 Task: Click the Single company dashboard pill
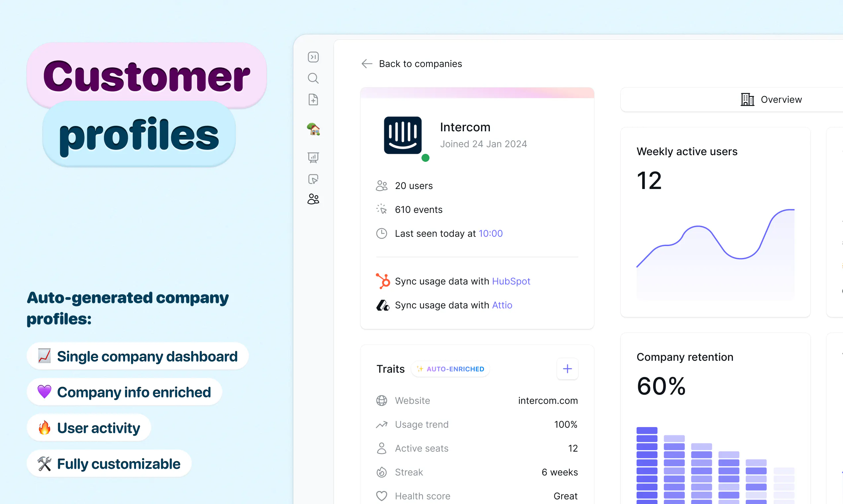click(x=138, y=356)
